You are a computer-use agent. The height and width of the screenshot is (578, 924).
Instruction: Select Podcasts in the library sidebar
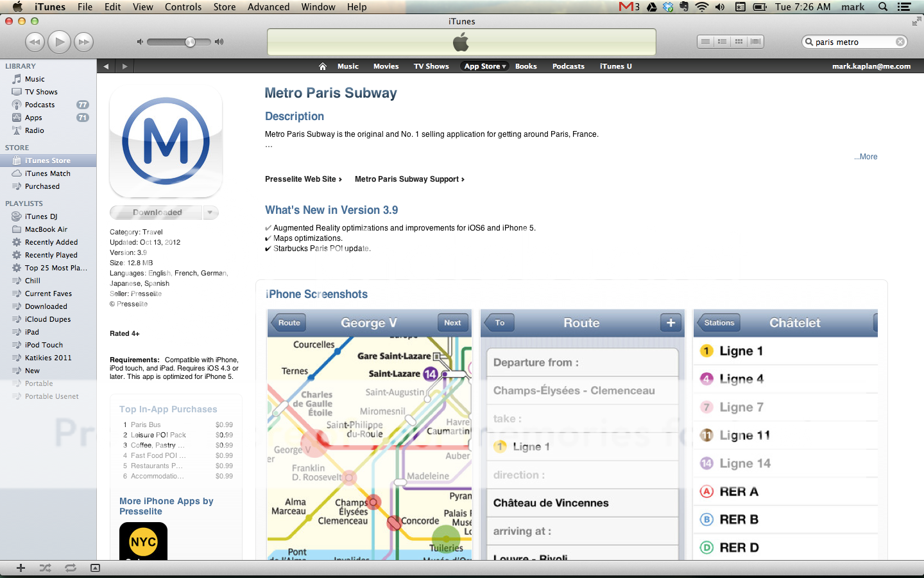(x=48, y=105)
